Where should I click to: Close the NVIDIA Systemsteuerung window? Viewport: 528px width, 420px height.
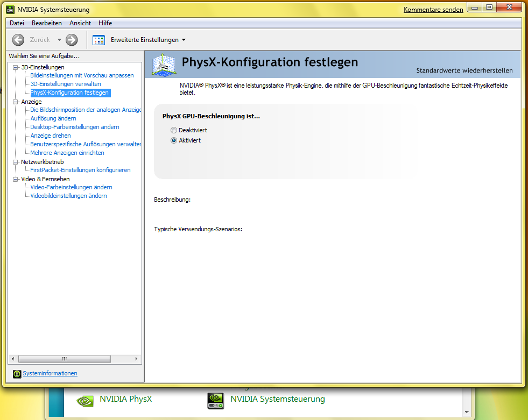[x=509, y=8]
